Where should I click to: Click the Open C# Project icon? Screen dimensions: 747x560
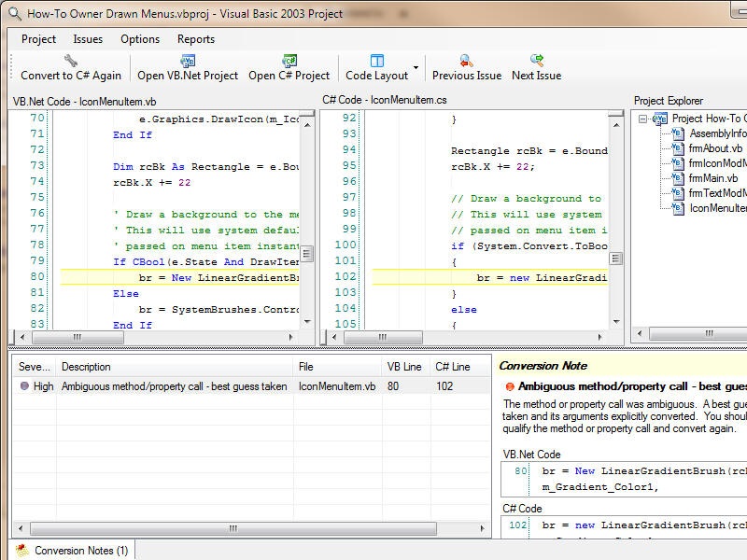coord(288,59)
